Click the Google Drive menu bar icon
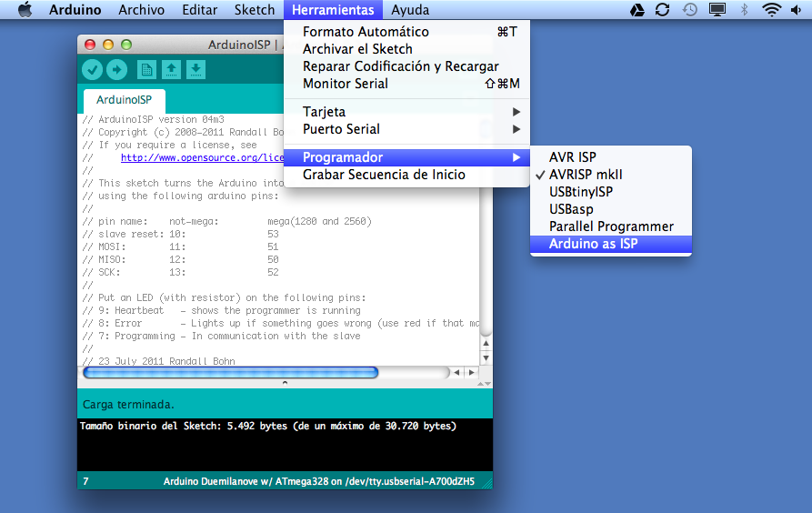This screenshot has width=812, height=513. pyautogui.click(x=637, y=9)
